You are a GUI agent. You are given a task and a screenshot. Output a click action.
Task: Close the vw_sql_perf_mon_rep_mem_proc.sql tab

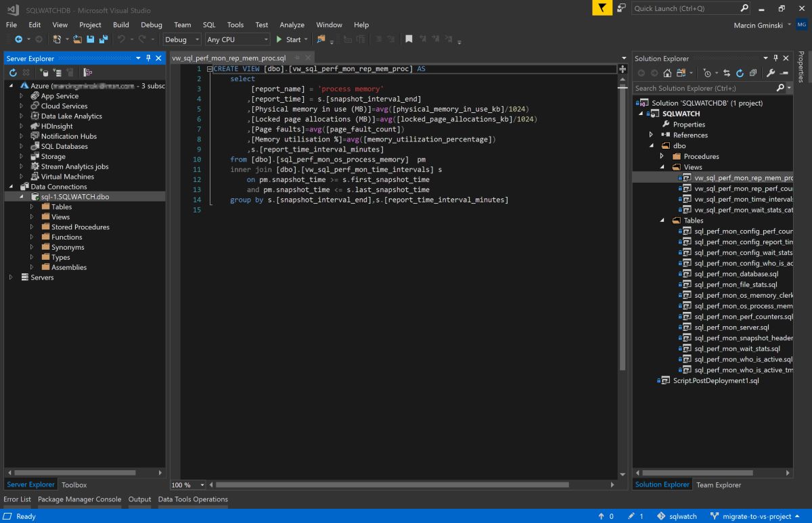[x=308, y=58]
